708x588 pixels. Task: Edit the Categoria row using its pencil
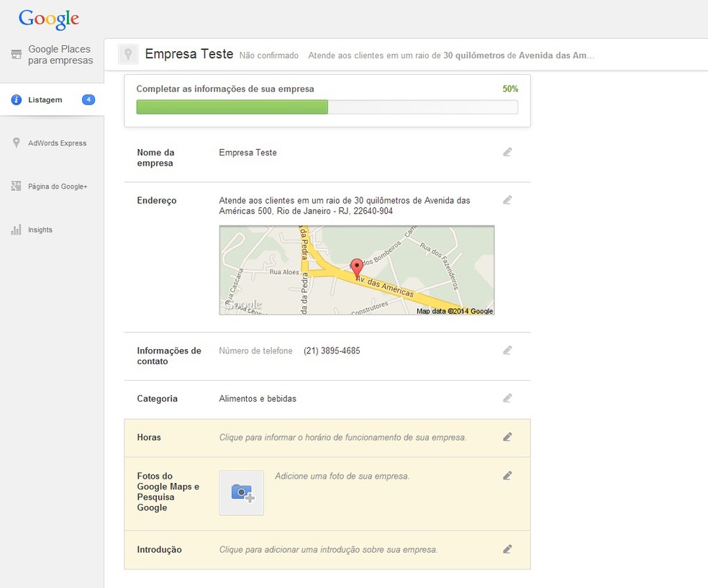click(x=507, y=398)
